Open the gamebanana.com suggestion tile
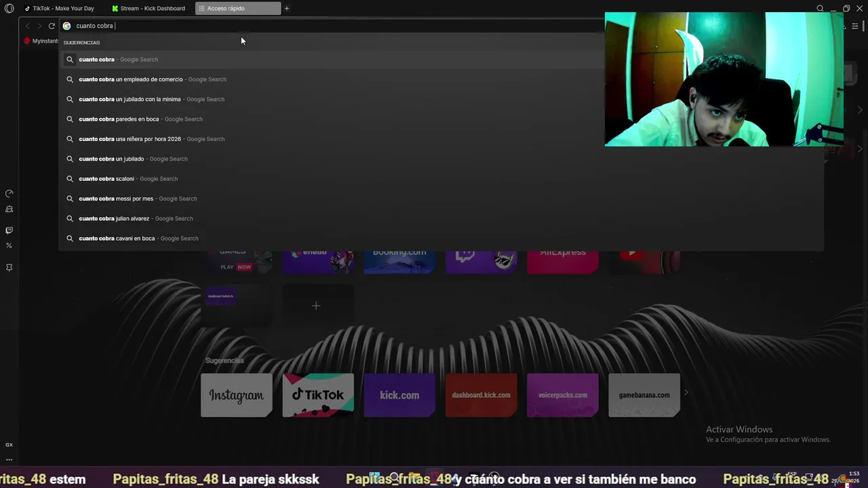 tap(644, 395)
